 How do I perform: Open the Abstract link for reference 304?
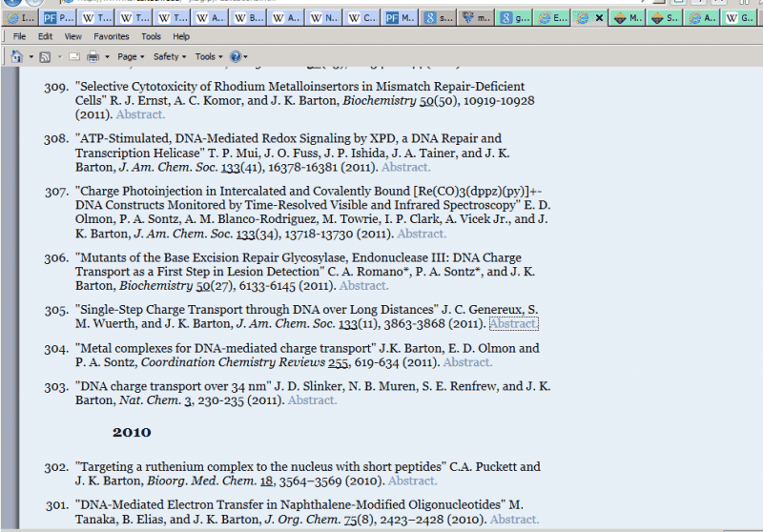pyautogui.click(x=467, y=362)
